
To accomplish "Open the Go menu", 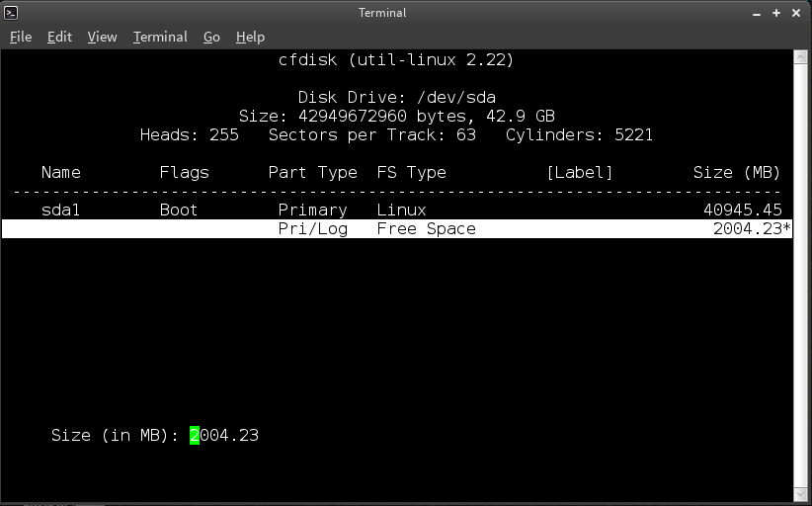I will [x=211, y=38].
